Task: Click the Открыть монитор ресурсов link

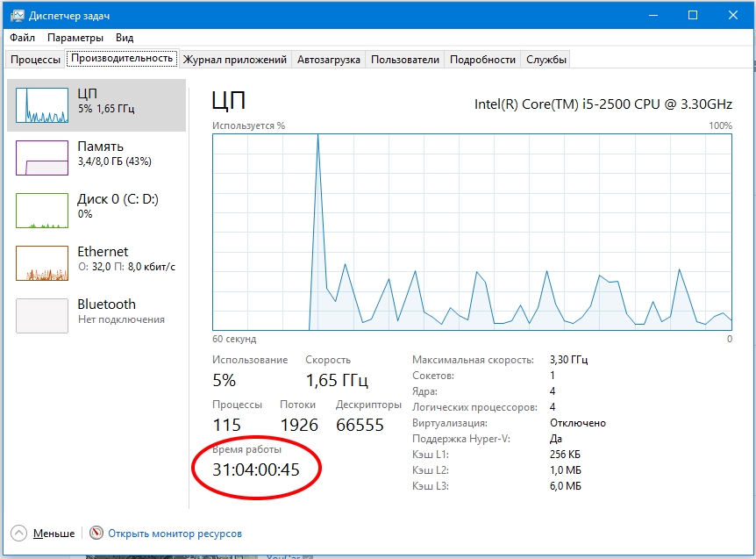Action: [x=175, y=534]
